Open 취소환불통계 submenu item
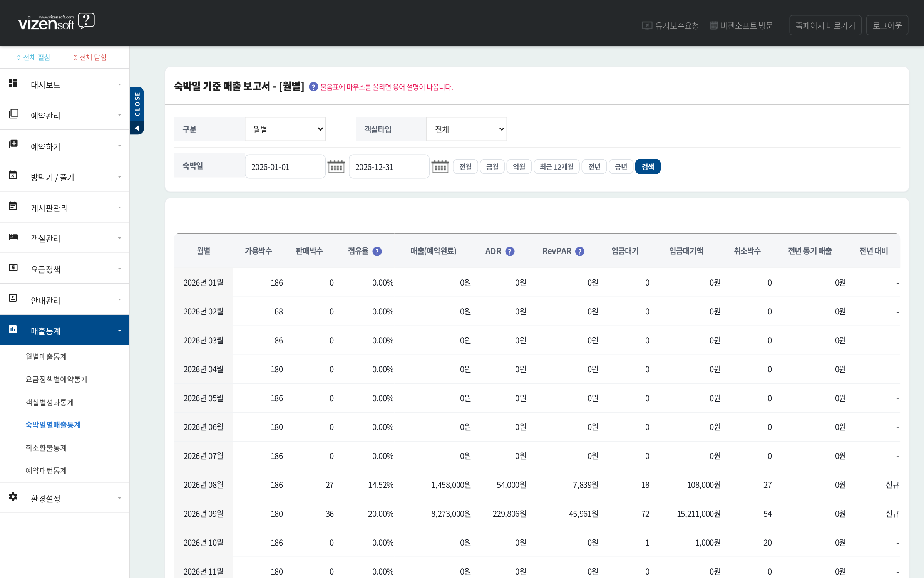Screen dimensions: 924x578 point(46,448)
